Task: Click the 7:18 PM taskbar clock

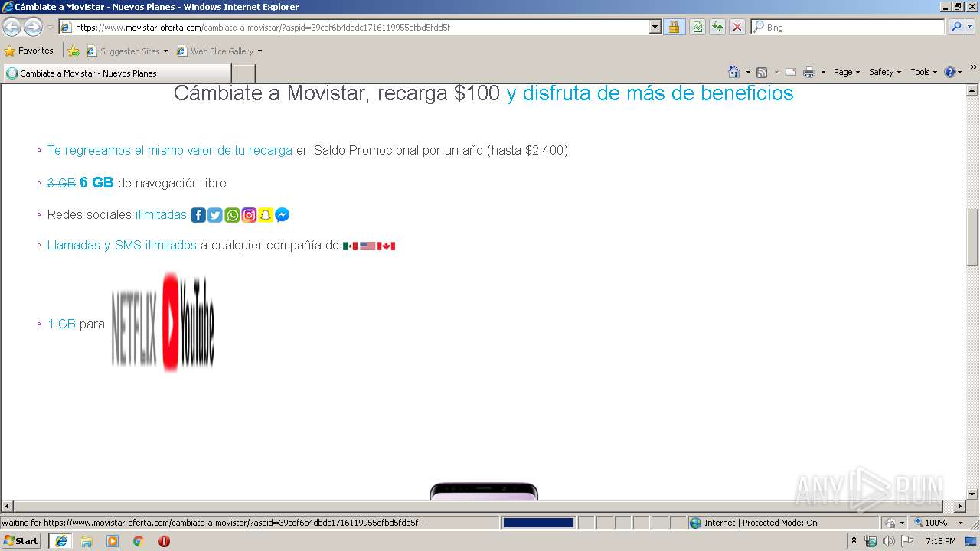Action: 940,541
